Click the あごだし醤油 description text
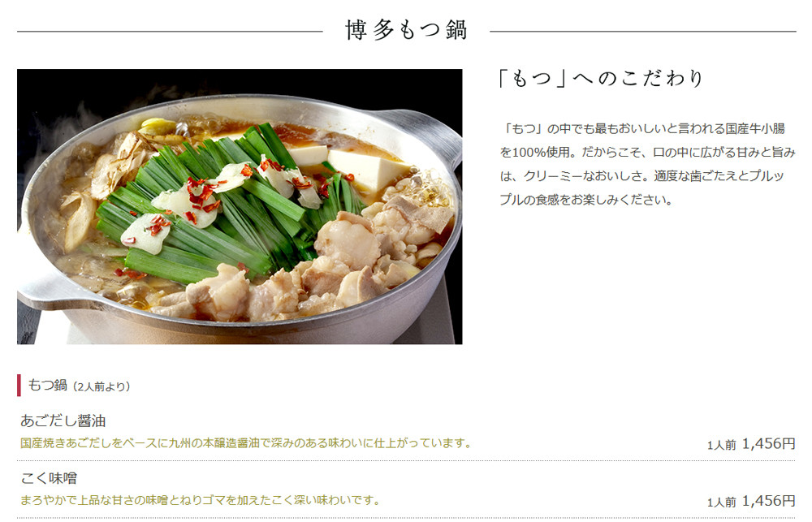 246,443
